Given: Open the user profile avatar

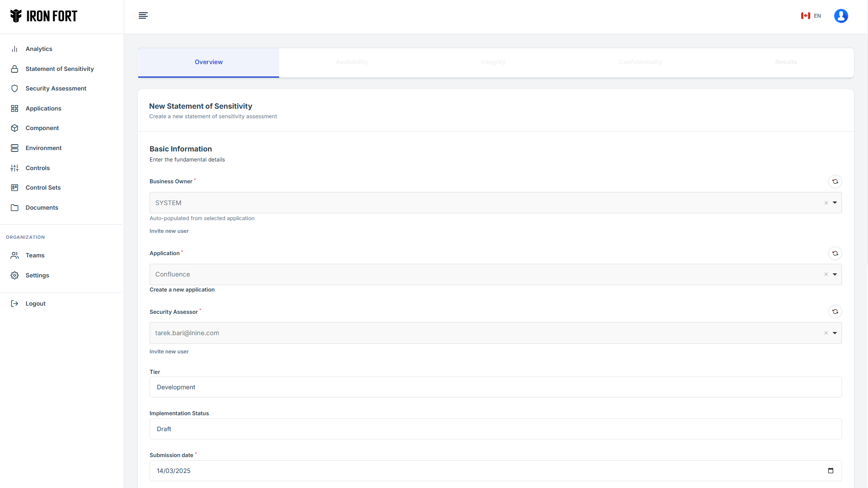Looking at the screenshot, I should [841, 16].
